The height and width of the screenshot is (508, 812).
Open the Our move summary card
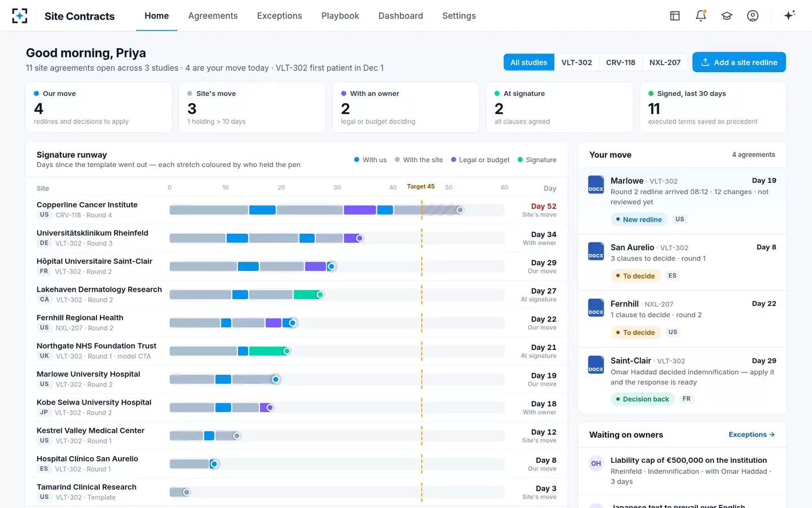99,107
